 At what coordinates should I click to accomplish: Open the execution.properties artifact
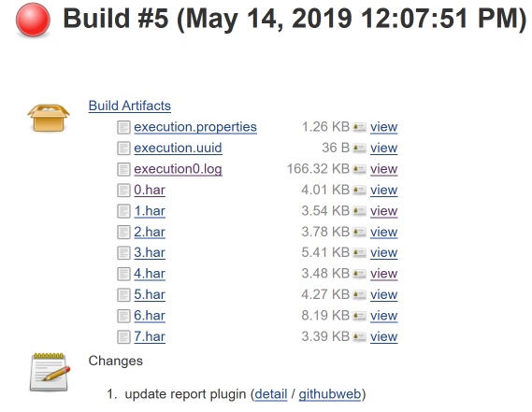195,127
